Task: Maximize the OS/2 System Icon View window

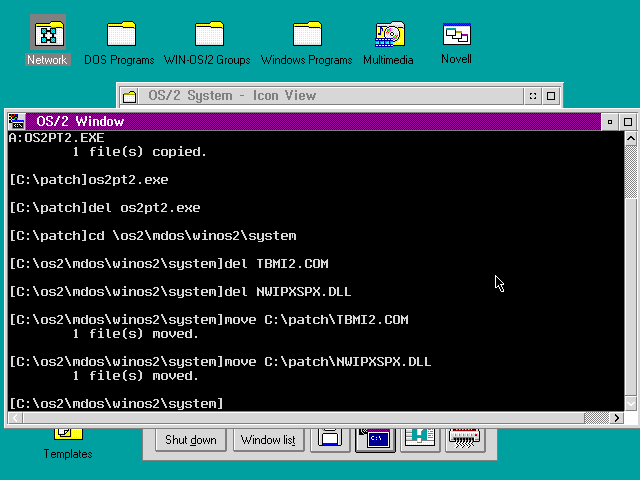Action: pyautogui.click(x=551, y=96)
